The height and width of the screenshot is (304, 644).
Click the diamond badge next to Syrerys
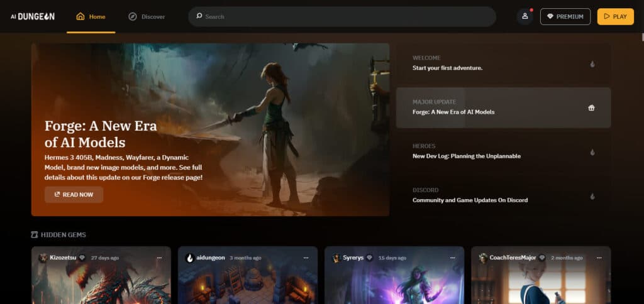[x=370, y=258]
